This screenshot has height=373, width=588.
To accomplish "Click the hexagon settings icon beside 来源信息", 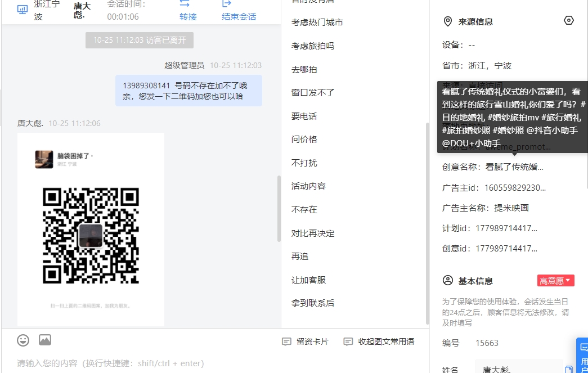I will point(568,21).
